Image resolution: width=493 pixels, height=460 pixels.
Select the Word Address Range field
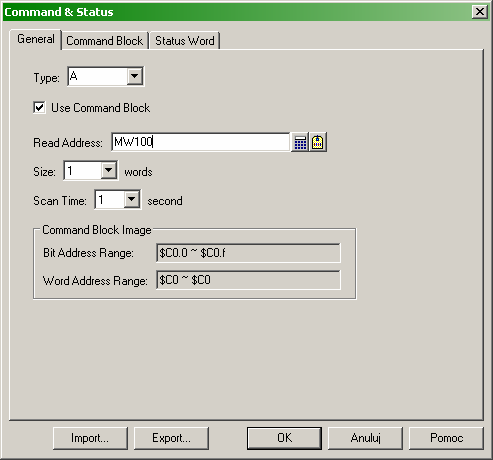coord(248,280)
